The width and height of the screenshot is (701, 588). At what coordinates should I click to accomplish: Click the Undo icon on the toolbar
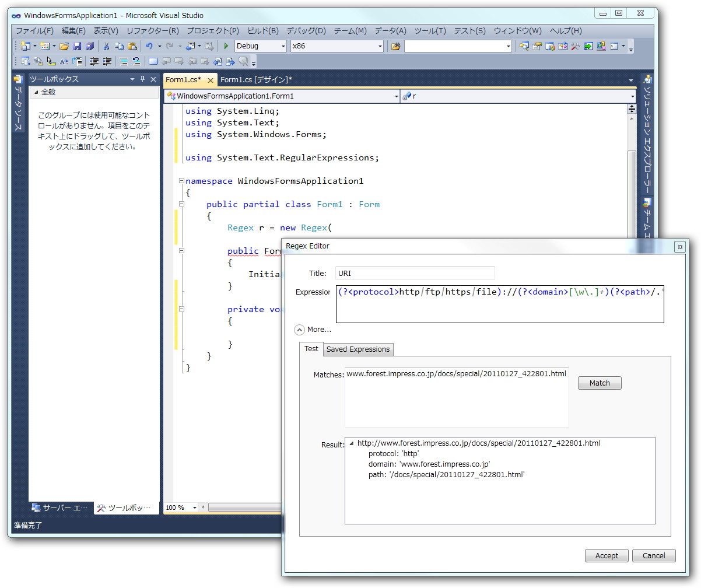click(x=150, y=47)
